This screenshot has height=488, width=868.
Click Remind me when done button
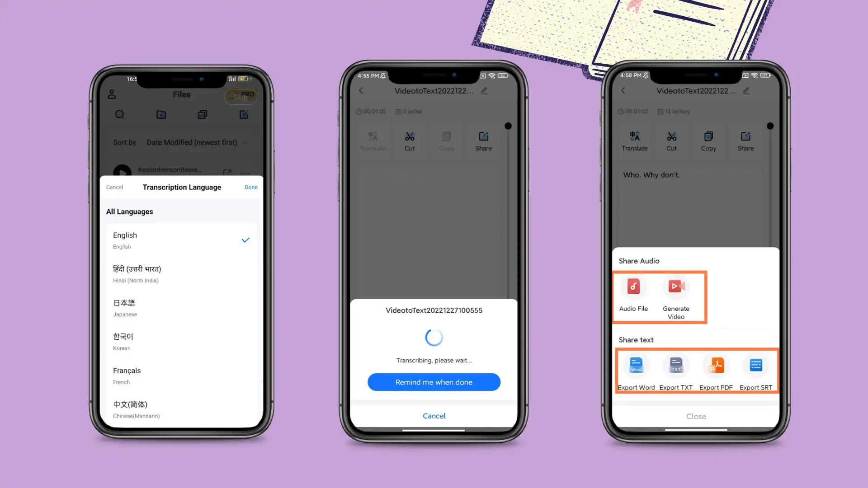tap(434, 381)
